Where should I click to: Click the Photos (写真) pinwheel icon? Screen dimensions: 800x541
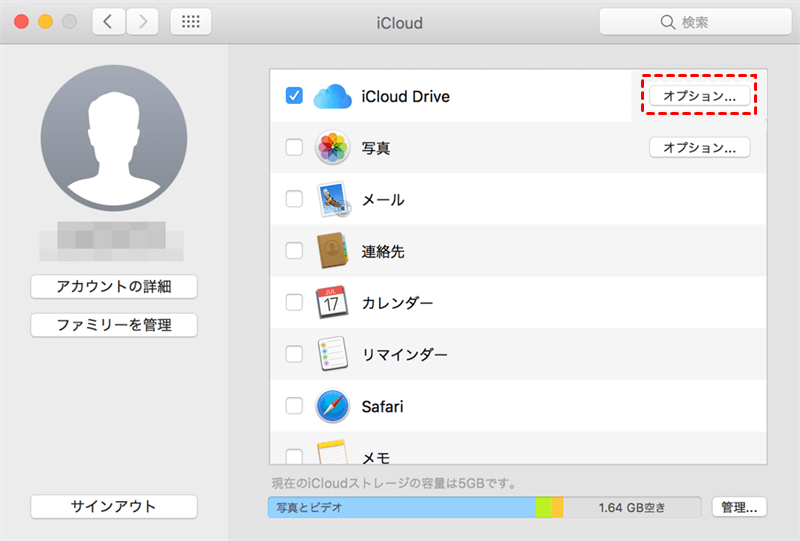click(x=332, y=148)
